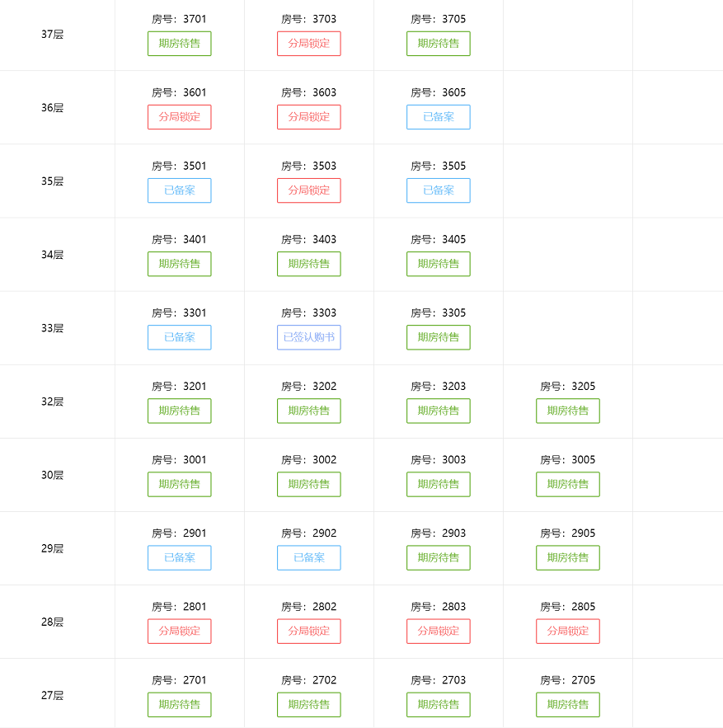Select the 分局锁定 button for room 3503
The height and width of the screenshot is (728, 723).
309,190
